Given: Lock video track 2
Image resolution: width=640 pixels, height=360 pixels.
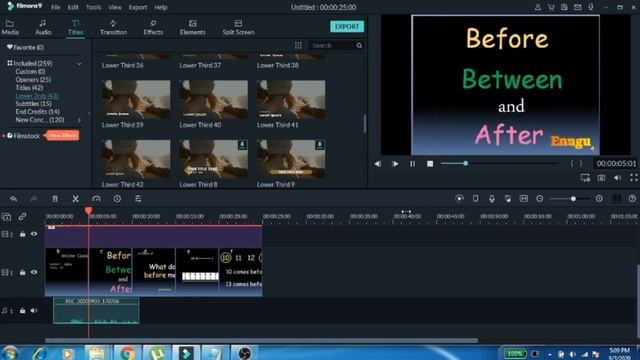Looking at the screenshot, I should [x=22, y=234].
